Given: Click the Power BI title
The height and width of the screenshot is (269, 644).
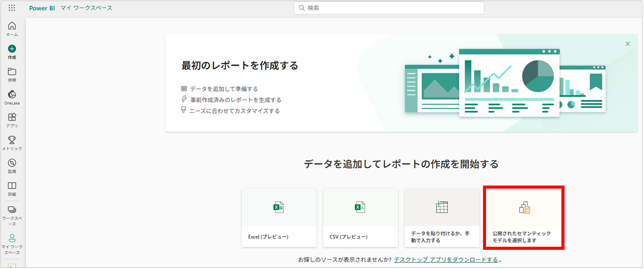Looking at the screenshot, I should pyautogui.click(x=42, y=8).
